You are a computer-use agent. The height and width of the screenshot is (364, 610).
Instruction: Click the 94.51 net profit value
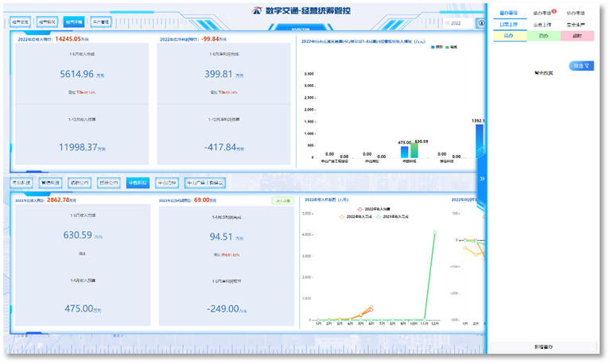pyautogui.click(x=221, y=237)
